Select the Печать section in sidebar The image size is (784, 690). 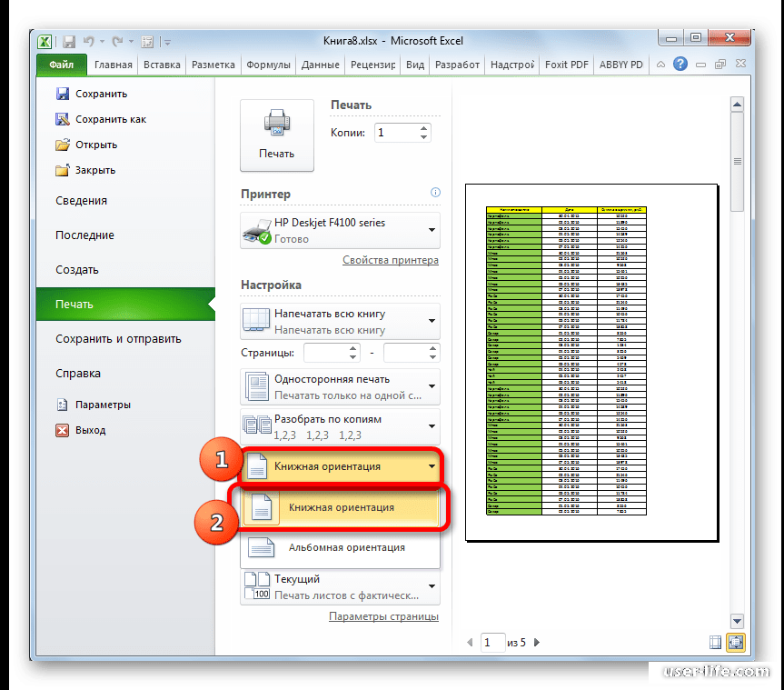[125, 305]
